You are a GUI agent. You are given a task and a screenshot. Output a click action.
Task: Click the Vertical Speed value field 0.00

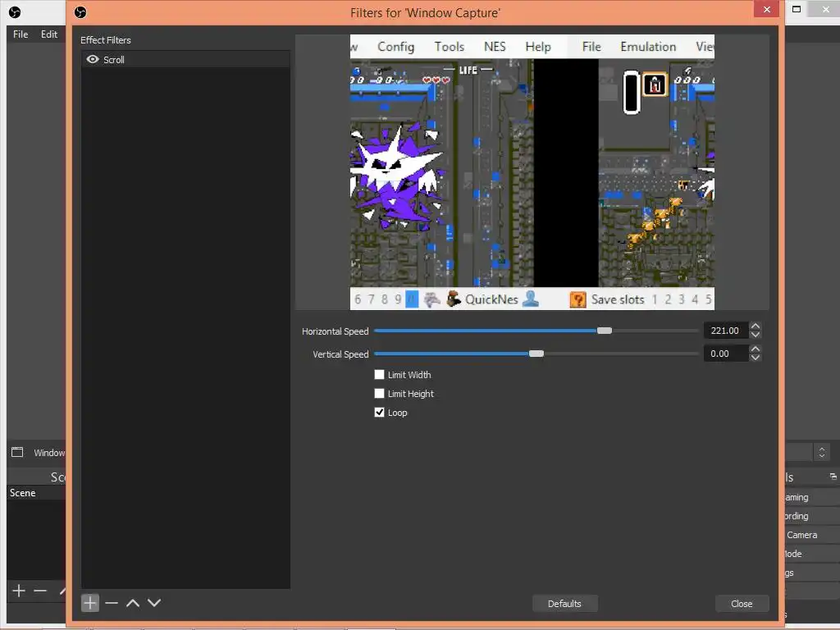(x=725, y=354)
